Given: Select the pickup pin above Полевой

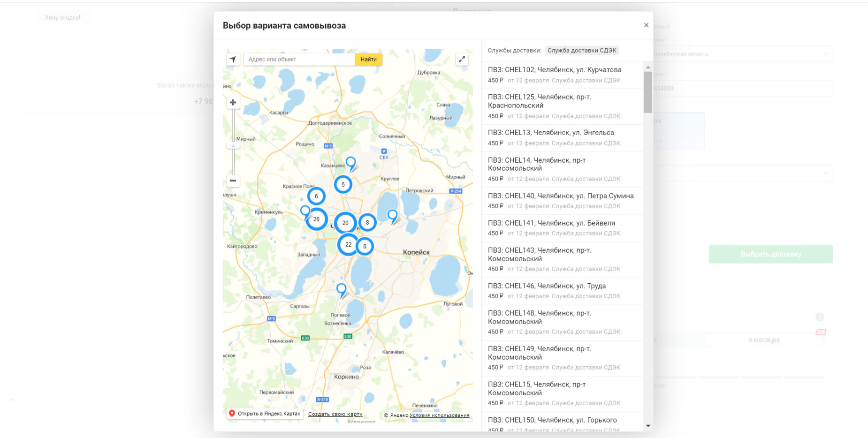Looking at the screenshot, I should 342,290.
